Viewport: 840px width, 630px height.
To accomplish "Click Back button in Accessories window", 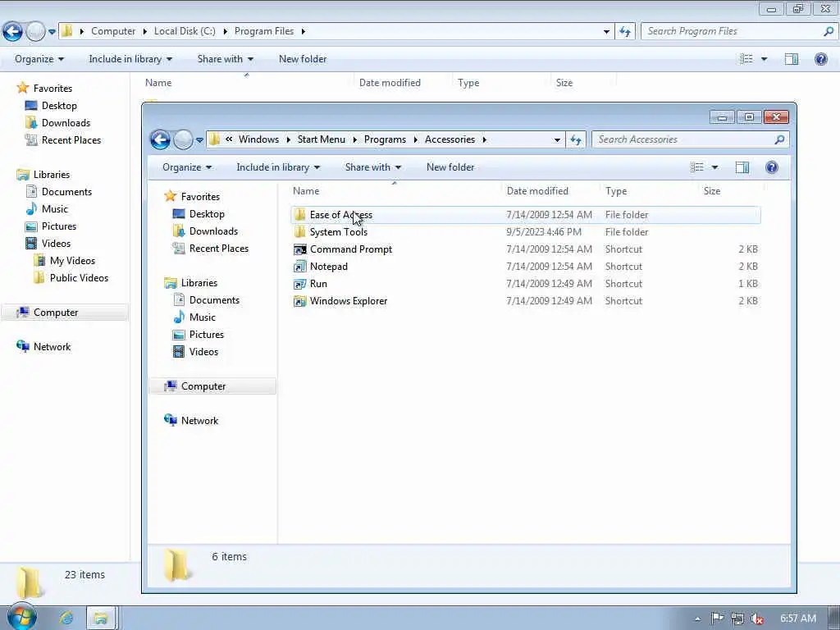I will pyautogui.click(x=160, y=139).
